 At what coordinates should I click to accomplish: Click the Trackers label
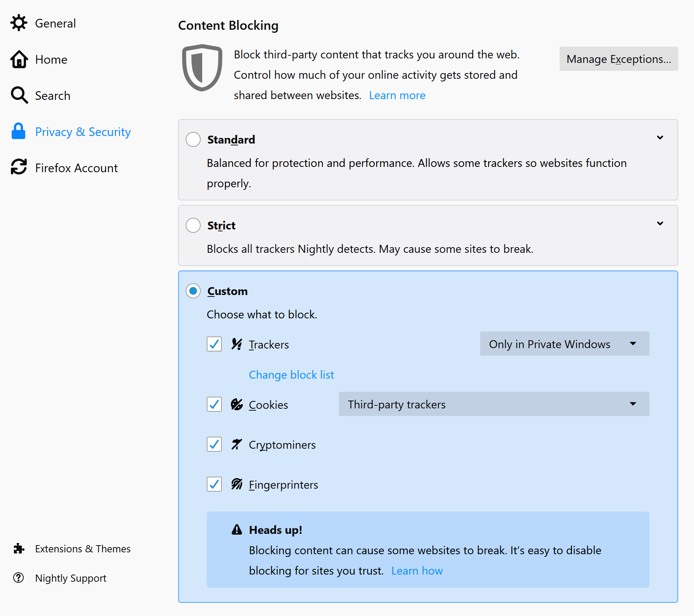click(269, 345)
